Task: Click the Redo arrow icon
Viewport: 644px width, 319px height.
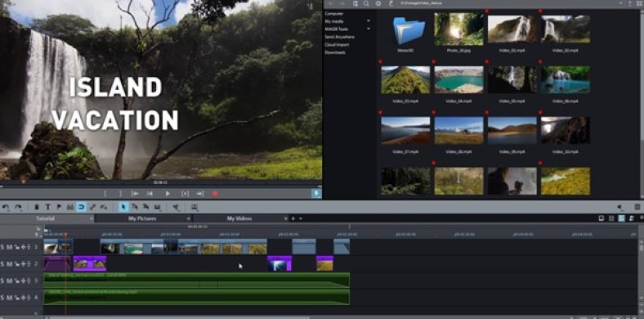Action: (18, 207)
